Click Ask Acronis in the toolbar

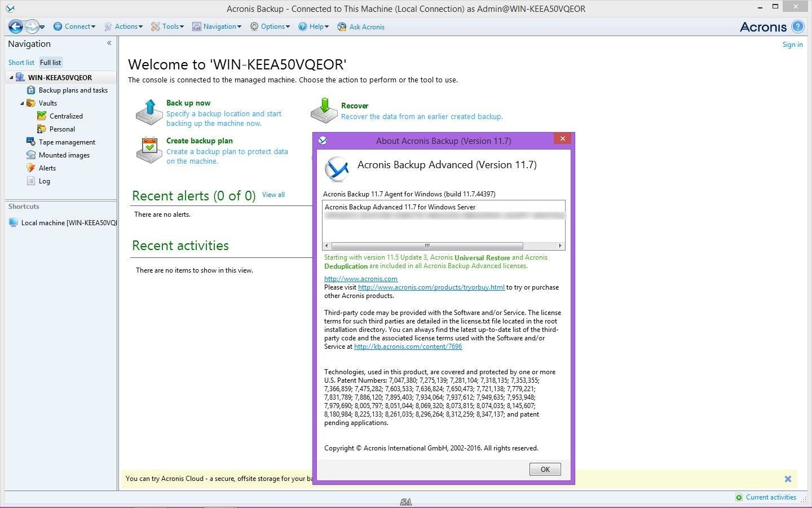point(361,27)
